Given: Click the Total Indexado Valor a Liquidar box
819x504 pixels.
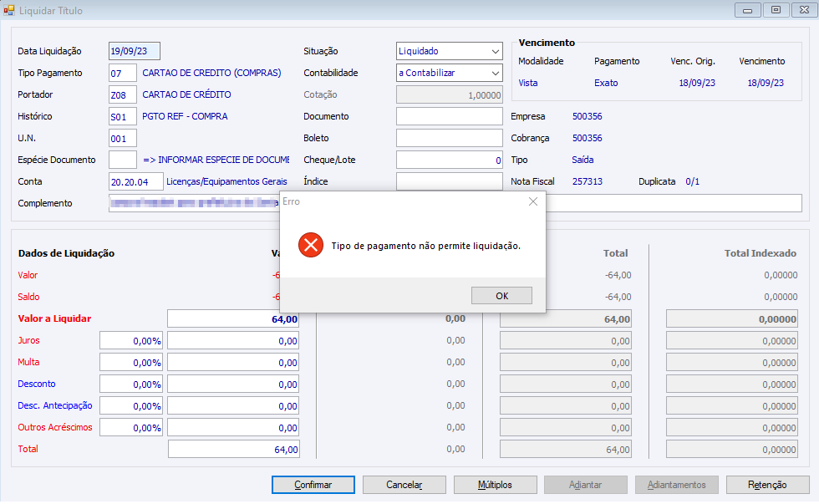Looking at the screenshot, I should point(732,318).
